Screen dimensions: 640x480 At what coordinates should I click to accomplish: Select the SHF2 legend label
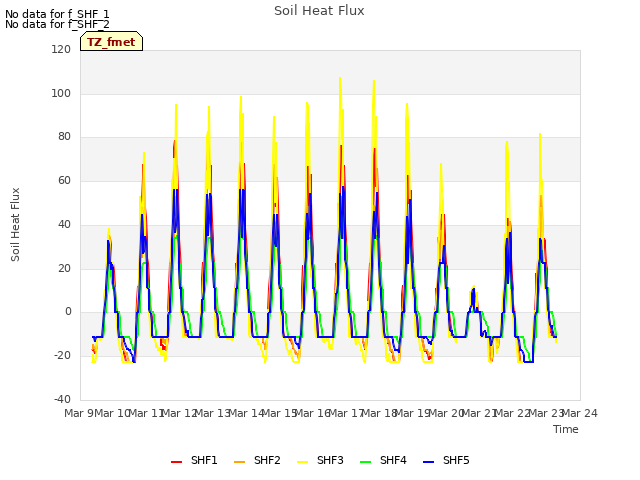267,460
